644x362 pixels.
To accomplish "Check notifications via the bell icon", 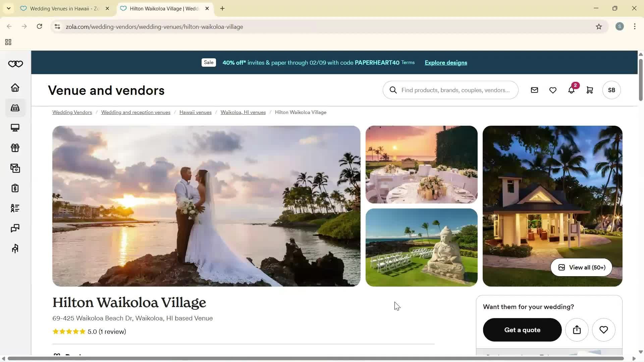I will (572, 90).
